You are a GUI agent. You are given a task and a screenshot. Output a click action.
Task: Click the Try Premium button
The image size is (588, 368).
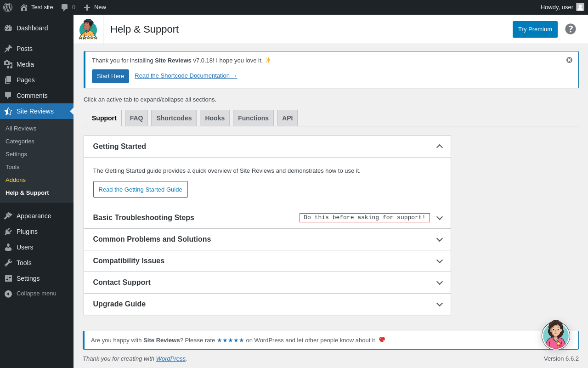click(x=535, y=29)
